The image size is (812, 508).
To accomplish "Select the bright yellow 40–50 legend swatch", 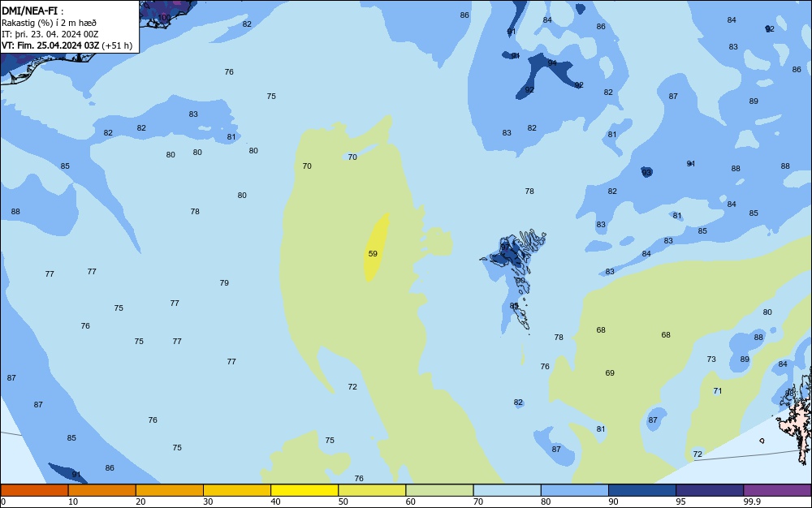I will coord(304,490).
